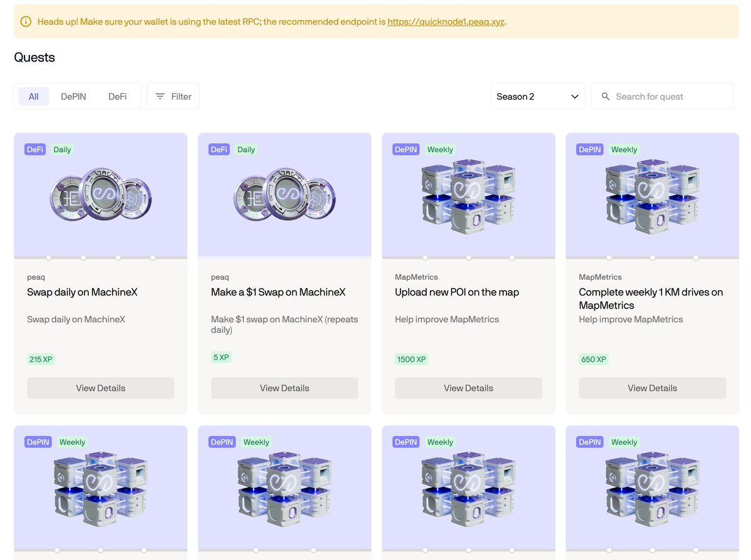
Task: Click "Help improve MapMetrics" under weekly 1 KM drives
Action: pyautogui.click(x=631, y=319)
